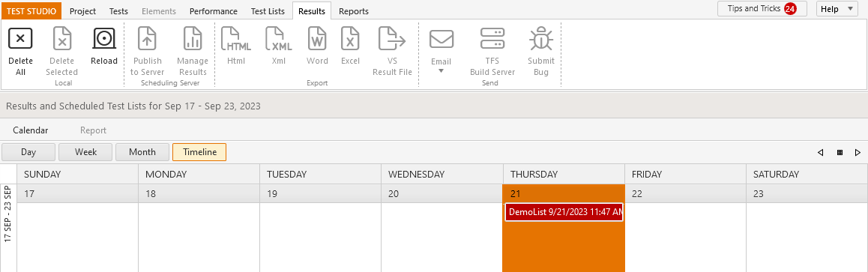
Task: Open Tips and Tricks button
Action: pos(762,9)
